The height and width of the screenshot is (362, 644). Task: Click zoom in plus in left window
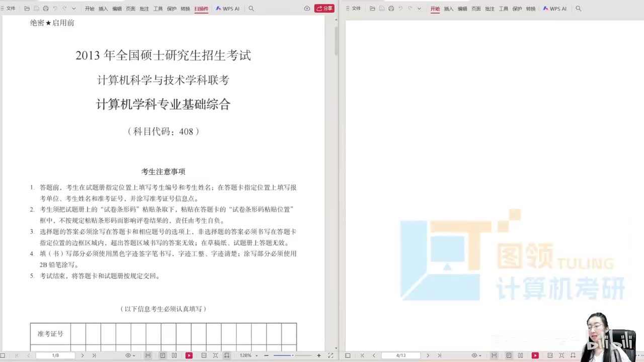(319, 355)
